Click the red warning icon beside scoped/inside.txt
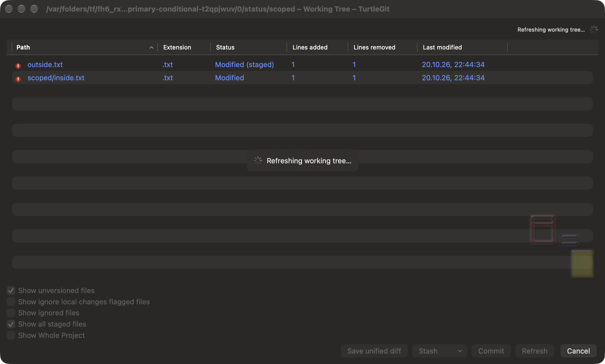This screenshot has height=364, width=605. coord(18,79)
